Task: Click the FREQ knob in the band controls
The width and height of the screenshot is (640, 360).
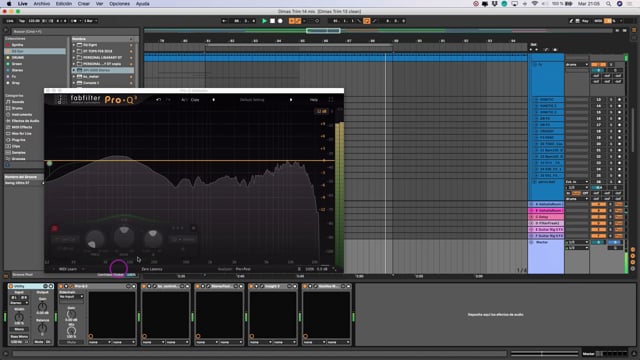Action: click(95, 240)
